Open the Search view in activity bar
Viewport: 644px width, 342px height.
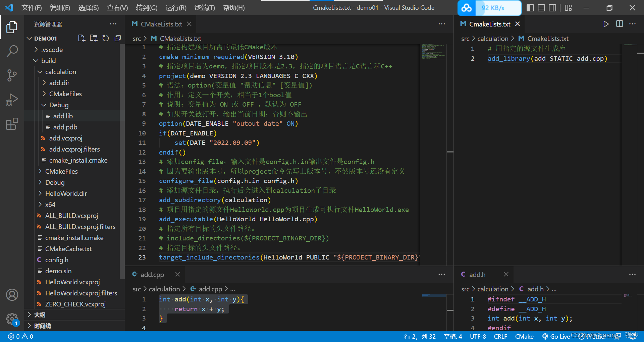pyautogui.click(x=12, y=51)
